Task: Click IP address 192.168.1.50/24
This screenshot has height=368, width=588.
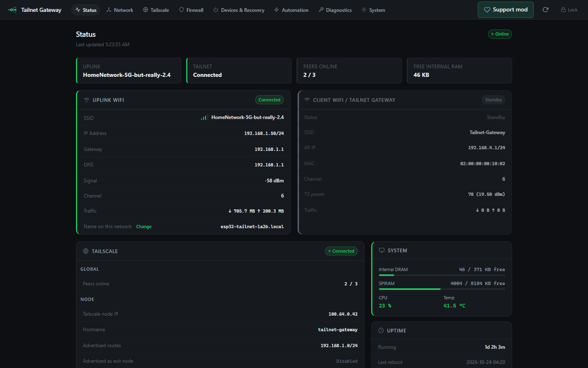Action: tap(264, 133)
